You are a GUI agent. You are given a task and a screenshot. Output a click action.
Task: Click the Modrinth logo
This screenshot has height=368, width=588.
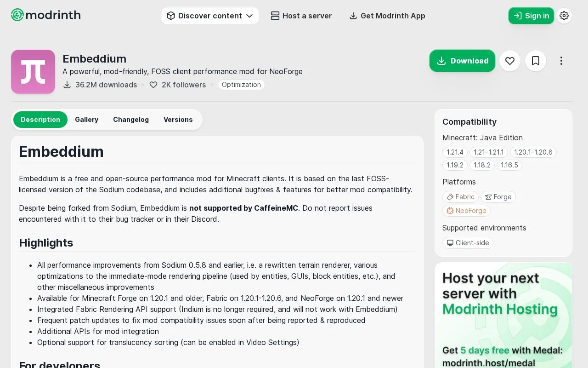46,15
